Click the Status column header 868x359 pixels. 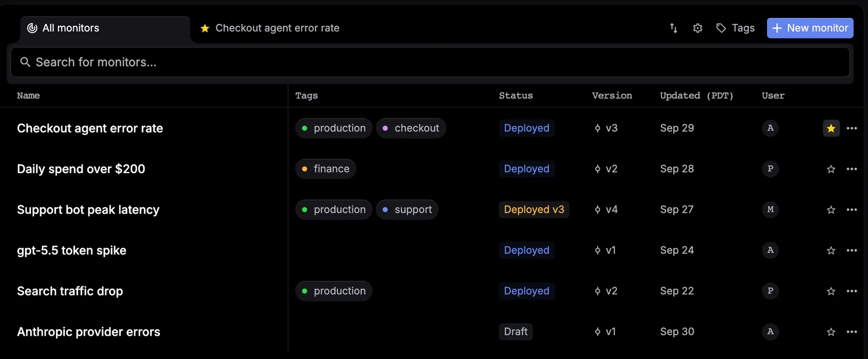click(x=516, y=96)
